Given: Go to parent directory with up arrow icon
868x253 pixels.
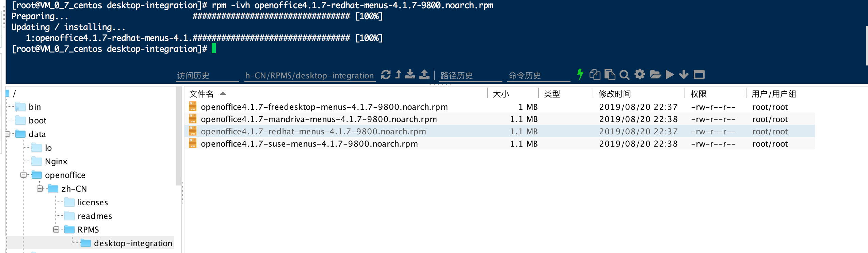Looking at the screenshot, I should click(x=398, y=74).
